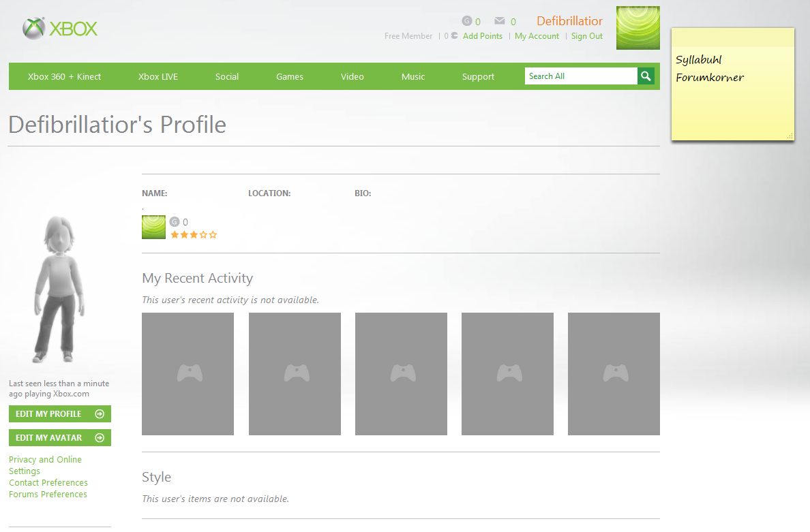
Task: Select the first recent activity game placeholder
Action: click(x=187, y=373)
